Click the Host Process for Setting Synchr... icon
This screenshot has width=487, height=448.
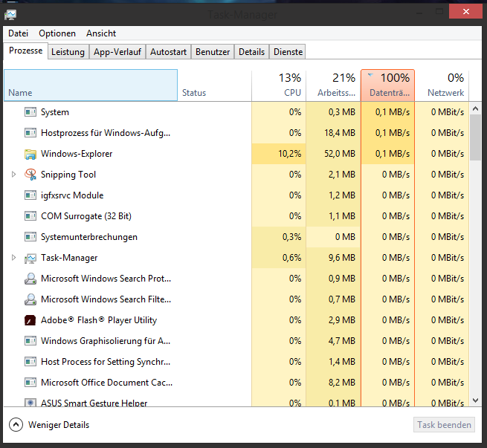pos(30,361)
